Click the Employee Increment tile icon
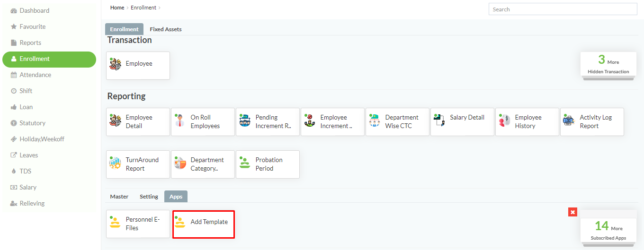This screenshot has height=250, width=644. click(310, 121)
